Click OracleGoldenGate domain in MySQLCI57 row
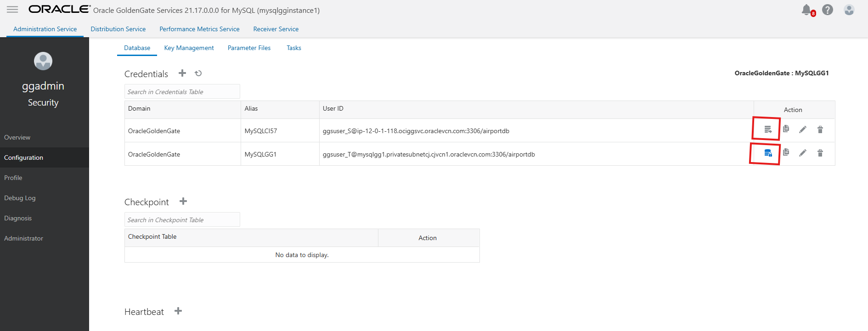Viewport: 868px width, 331px height. click(x=183, y=131)
